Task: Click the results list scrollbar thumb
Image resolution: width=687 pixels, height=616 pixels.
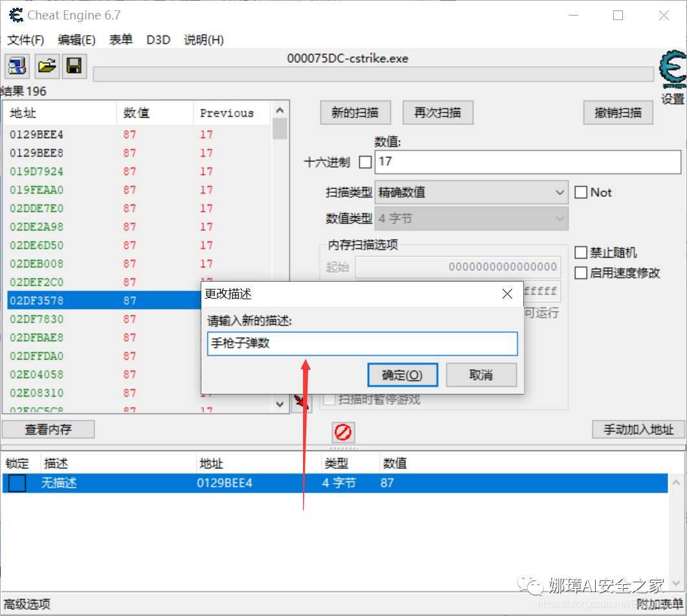Action: pos(280,128)
